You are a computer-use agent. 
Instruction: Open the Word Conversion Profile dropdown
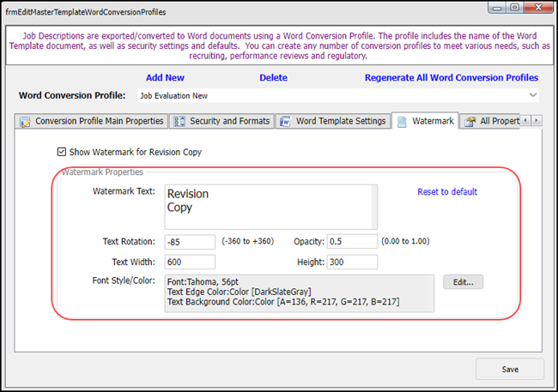(533, 95)
